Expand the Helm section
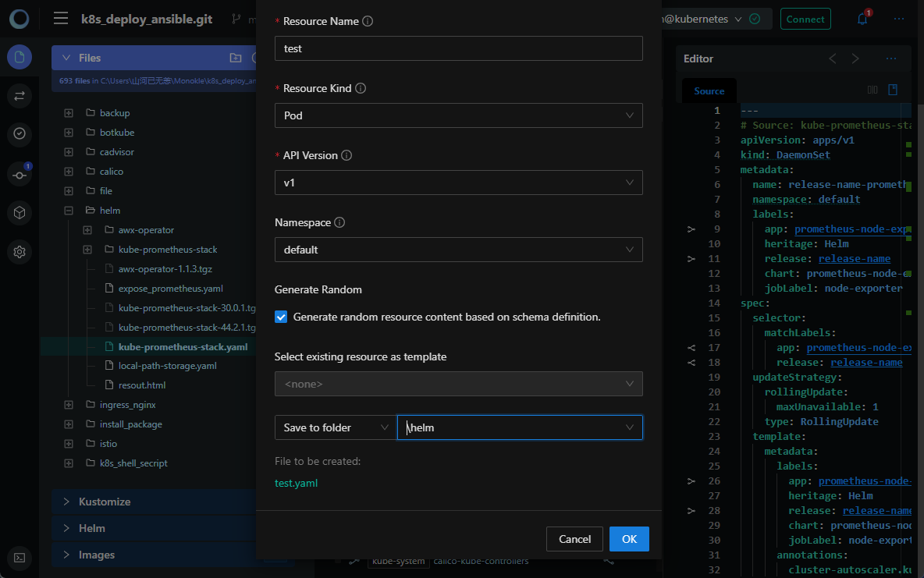Viewport: 924px width, 578px height. pos(66,529)
